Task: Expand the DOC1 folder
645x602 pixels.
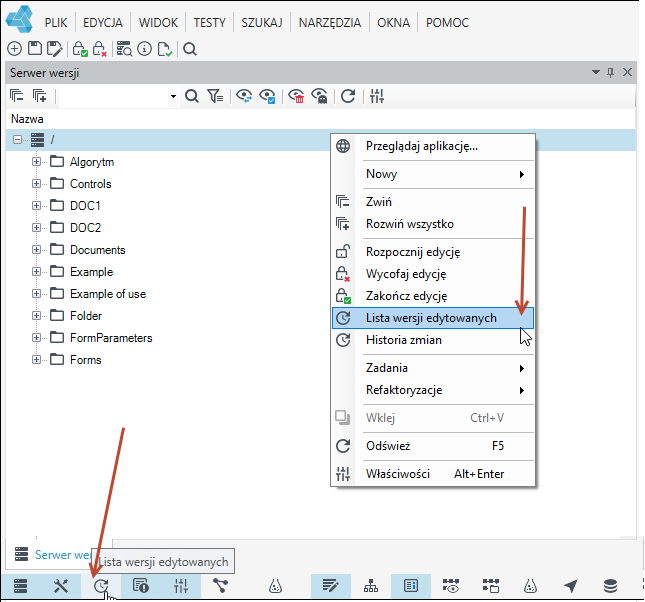Action: coord(36,205)
